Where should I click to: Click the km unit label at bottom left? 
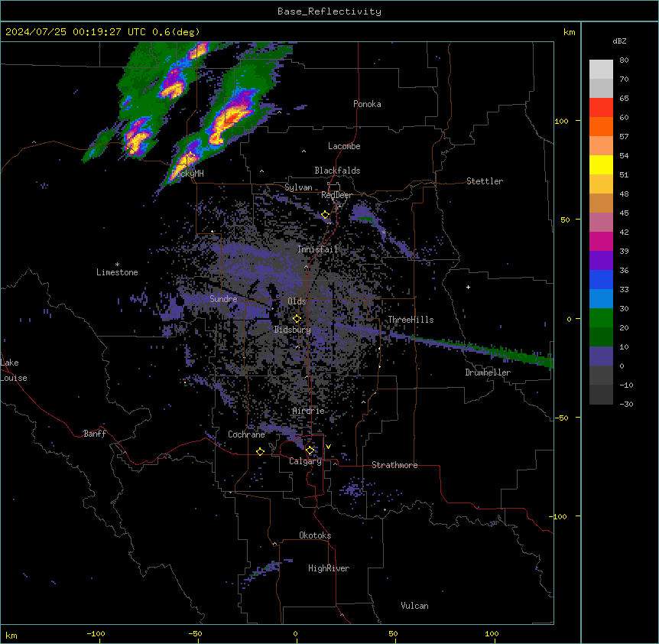point(11,635)
